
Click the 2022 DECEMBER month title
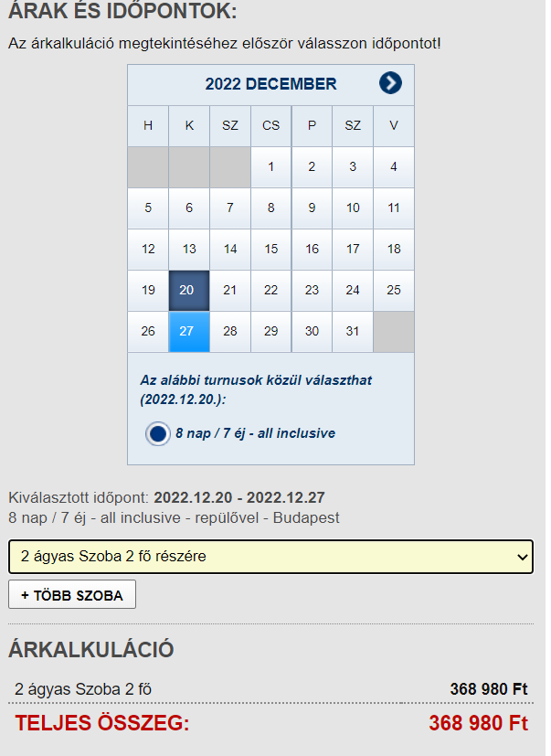(270, 84)
